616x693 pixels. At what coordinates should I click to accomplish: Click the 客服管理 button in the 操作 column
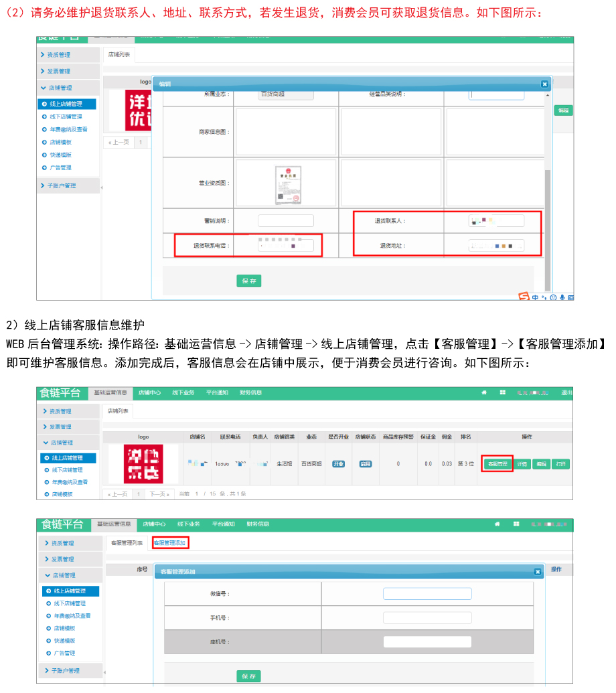point(497,463)
